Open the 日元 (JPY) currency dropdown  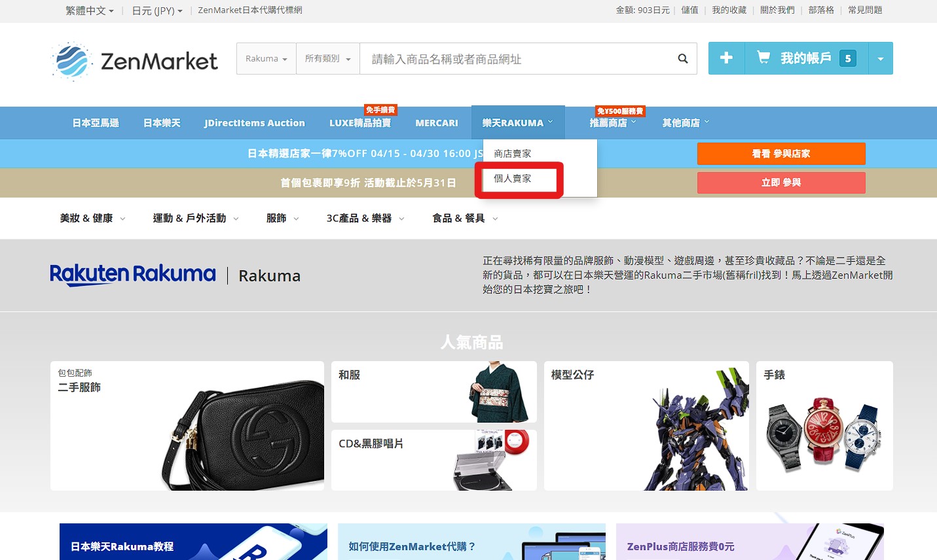click(156, 10)
